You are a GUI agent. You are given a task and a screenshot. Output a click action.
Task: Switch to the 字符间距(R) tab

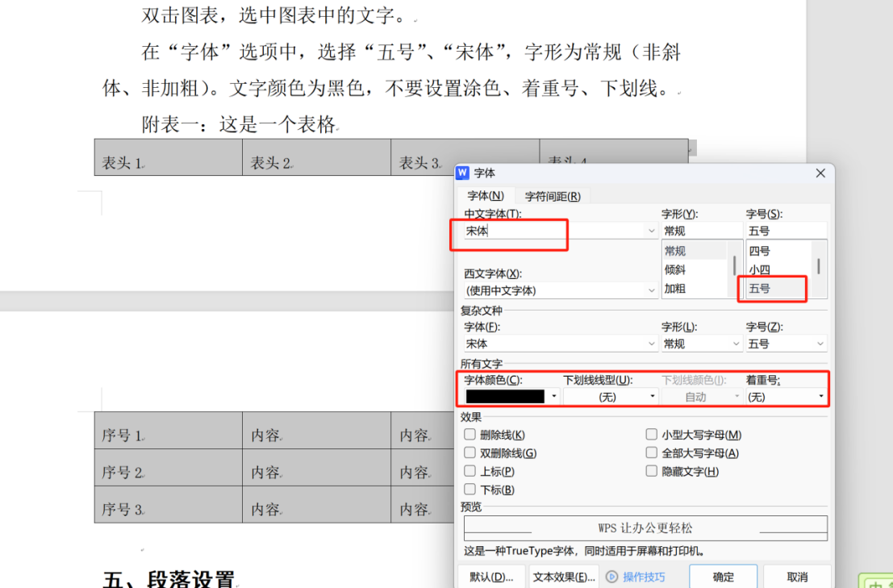coord(553,196)
